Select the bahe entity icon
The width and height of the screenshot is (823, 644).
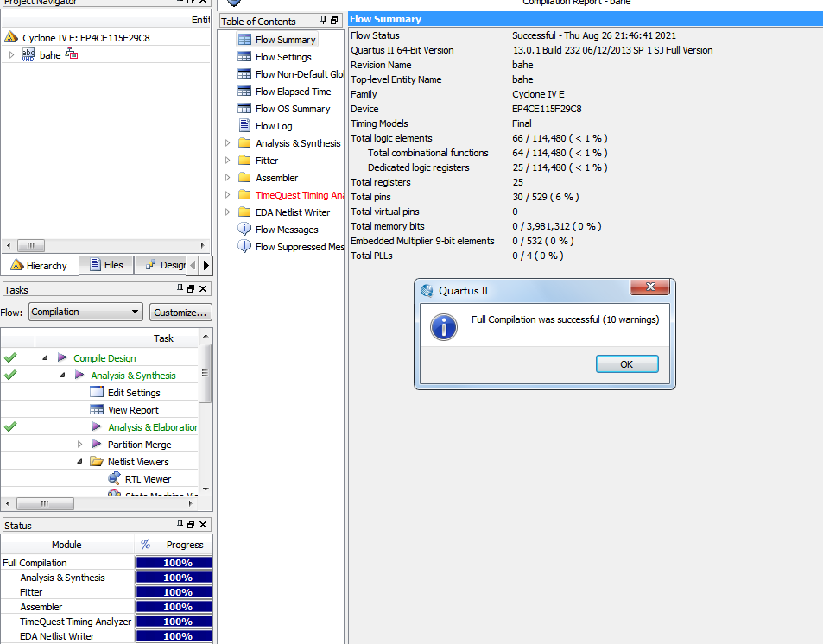pyautogui.click(x=28, y=54)
